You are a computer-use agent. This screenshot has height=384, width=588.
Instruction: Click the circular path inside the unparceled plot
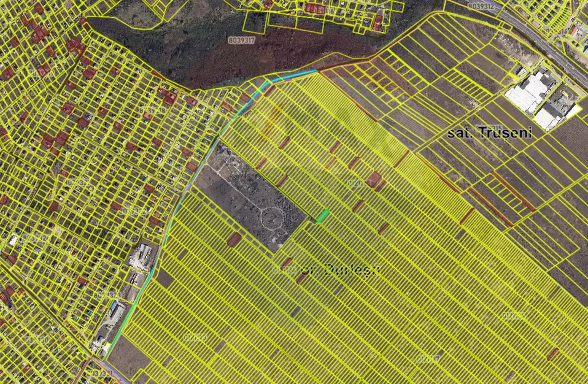click(x=271, y=217)
